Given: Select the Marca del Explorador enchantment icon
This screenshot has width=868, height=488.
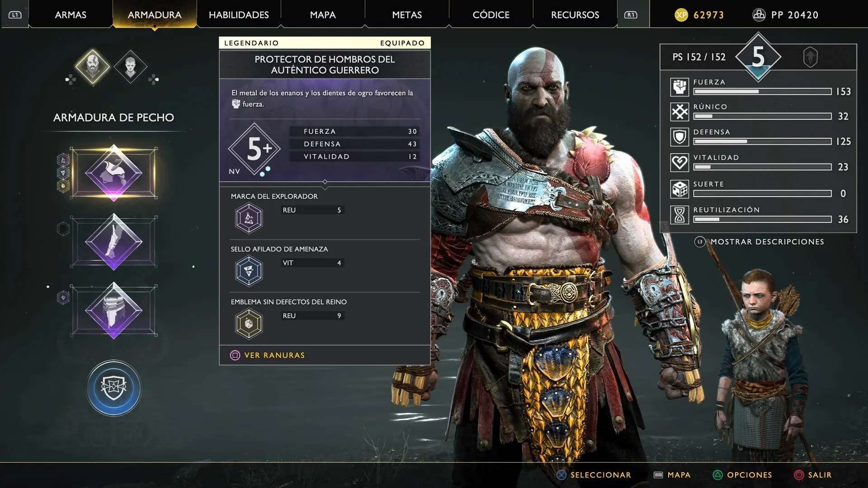Looking at the screenshot, I should pyautogui.click(x=249, y=218).
